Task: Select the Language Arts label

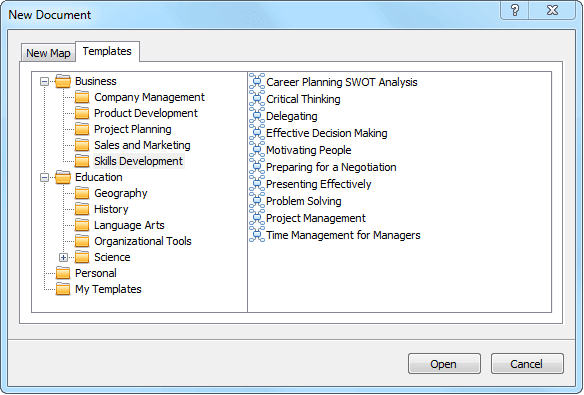Action: pos(129,225)
